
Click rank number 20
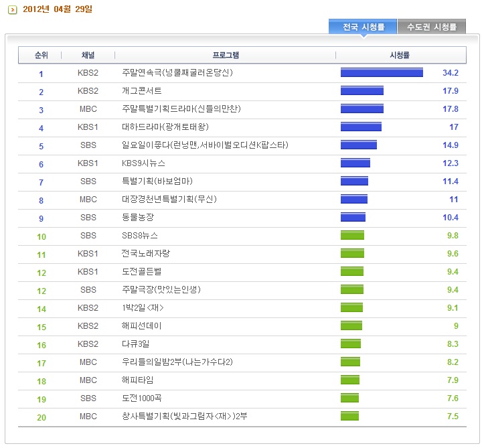pyautogui.click(x=42, y=418)
